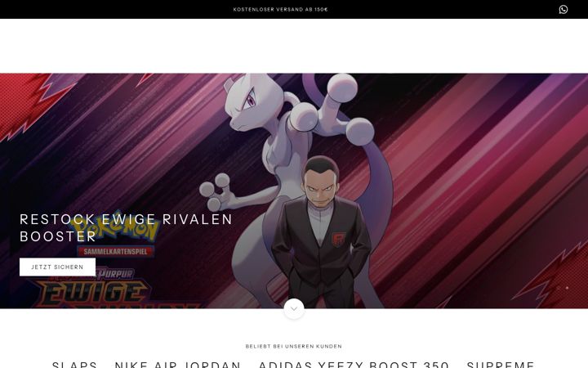The height and width of the screenshot is (368, 588).
Task: Click the 'Kostenloser Versand ab 150€' announcement
Action: click(280, 9)
